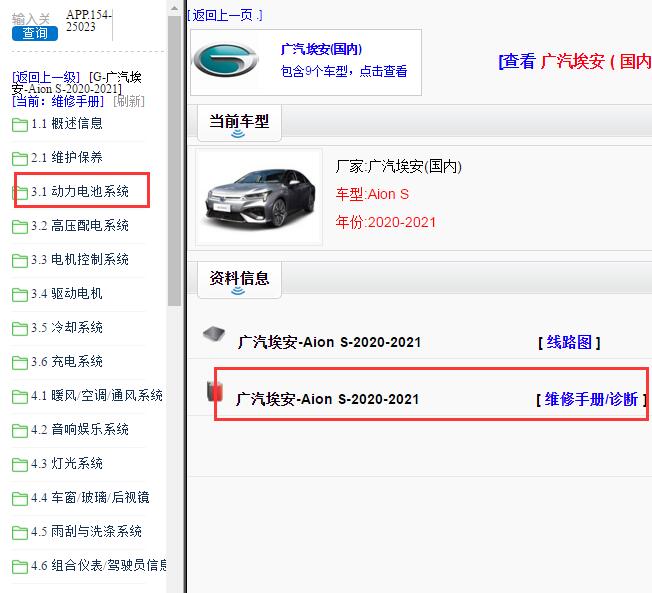Image resolution: width=652 pixels, height=593 pixels.
Task: Click the gray wiring diagram book icon
Action: (x=214, y=334)
